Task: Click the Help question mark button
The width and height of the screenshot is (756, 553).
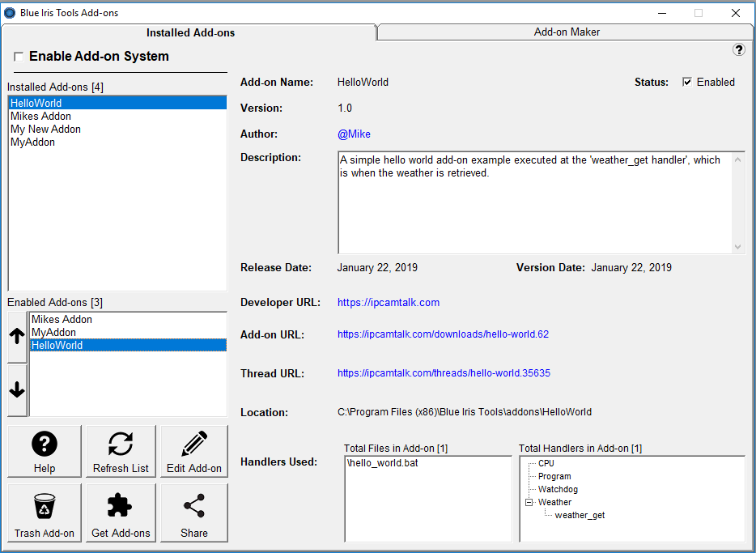Action: 45,451
